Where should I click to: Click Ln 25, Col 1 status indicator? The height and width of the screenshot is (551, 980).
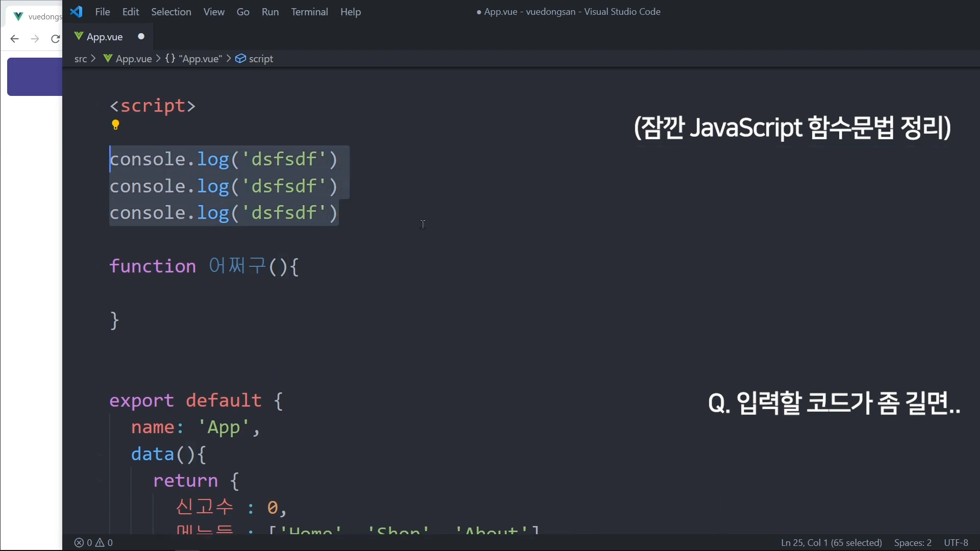click(831, 543)
